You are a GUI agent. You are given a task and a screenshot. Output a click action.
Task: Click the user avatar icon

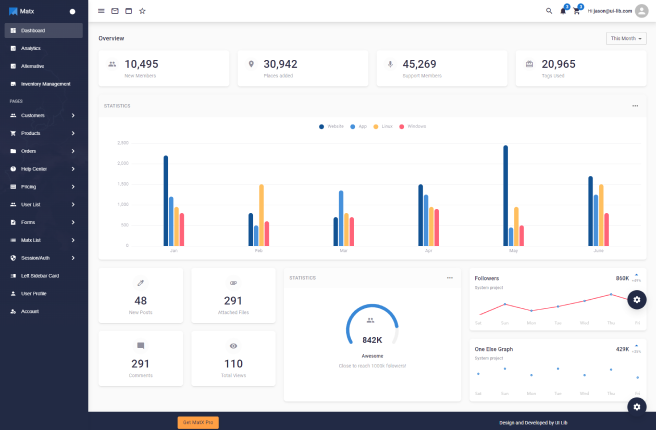(x=641, y=11)
